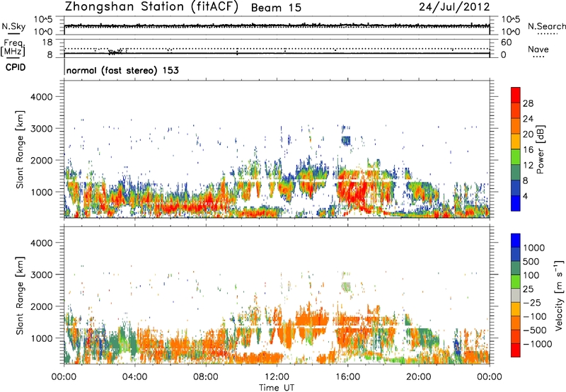Click the "N.Sky" legend label
The image size is (566, 392).
[13, 26]
